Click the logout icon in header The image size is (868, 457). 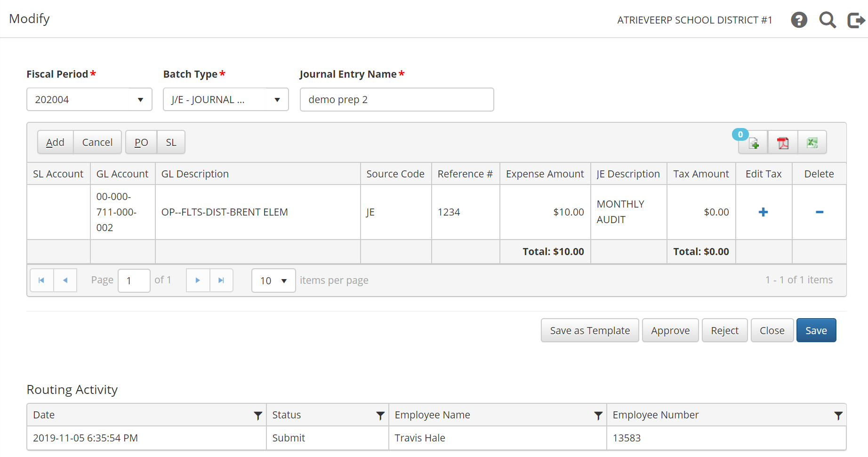(856, 20)
